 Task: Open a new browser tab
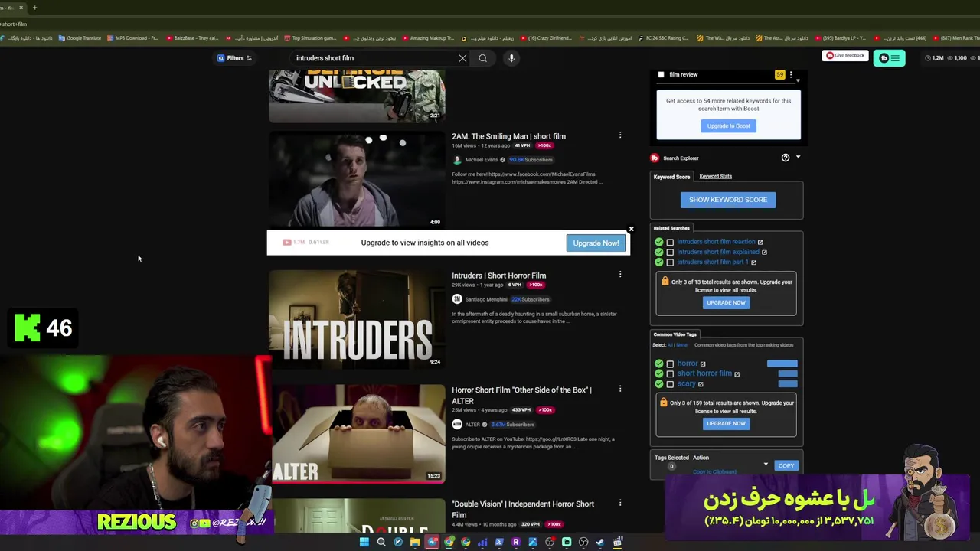point(34,8)
